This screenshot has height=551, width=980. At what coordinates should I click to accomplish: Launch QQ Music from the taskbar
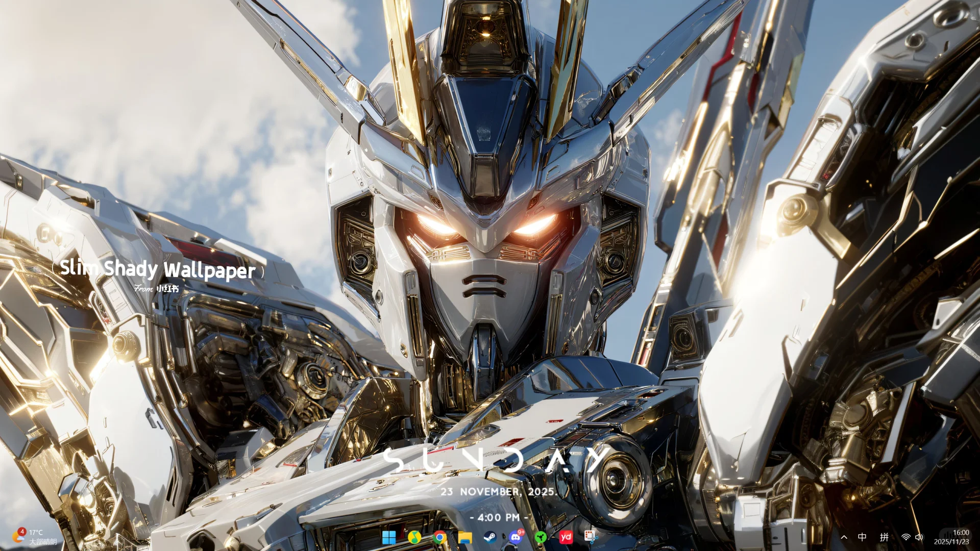[414, 537]
